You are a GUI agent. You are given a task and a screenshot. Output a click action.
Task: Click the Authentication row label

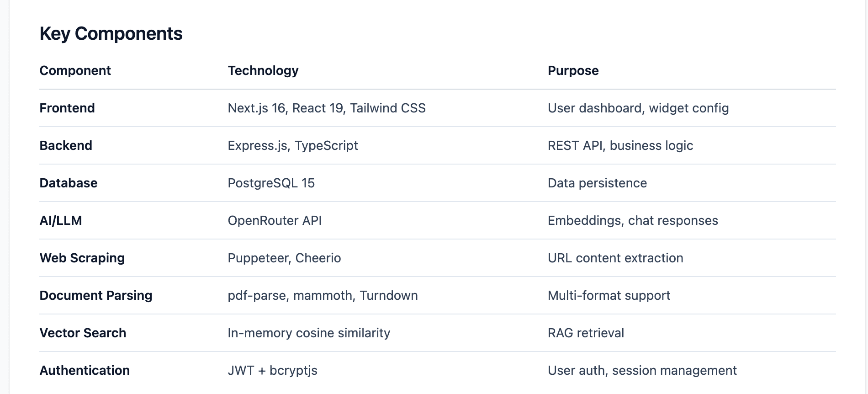pos(85,370)
